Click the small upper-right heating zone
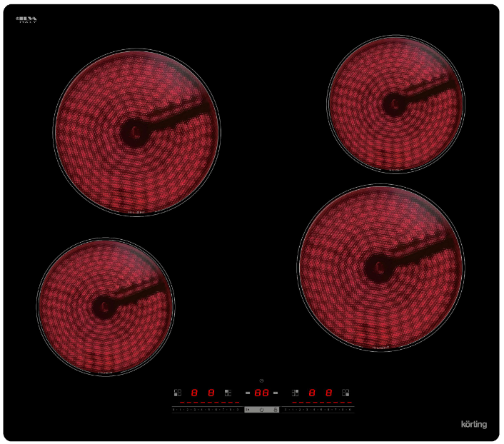Image resolution: width=504 pixels, height=444 pixels. click(394, 104)
